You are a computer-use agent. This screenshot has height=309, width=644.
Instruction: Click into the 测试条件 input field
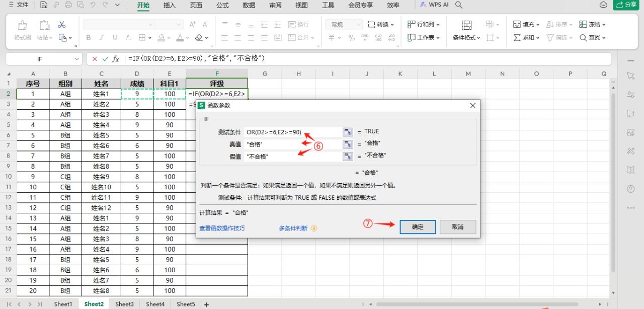pos(293,132)
